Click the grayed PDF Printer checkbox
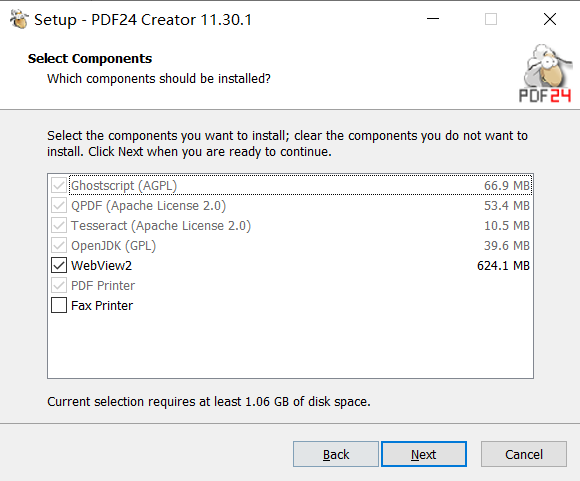 tap(59, 285)
